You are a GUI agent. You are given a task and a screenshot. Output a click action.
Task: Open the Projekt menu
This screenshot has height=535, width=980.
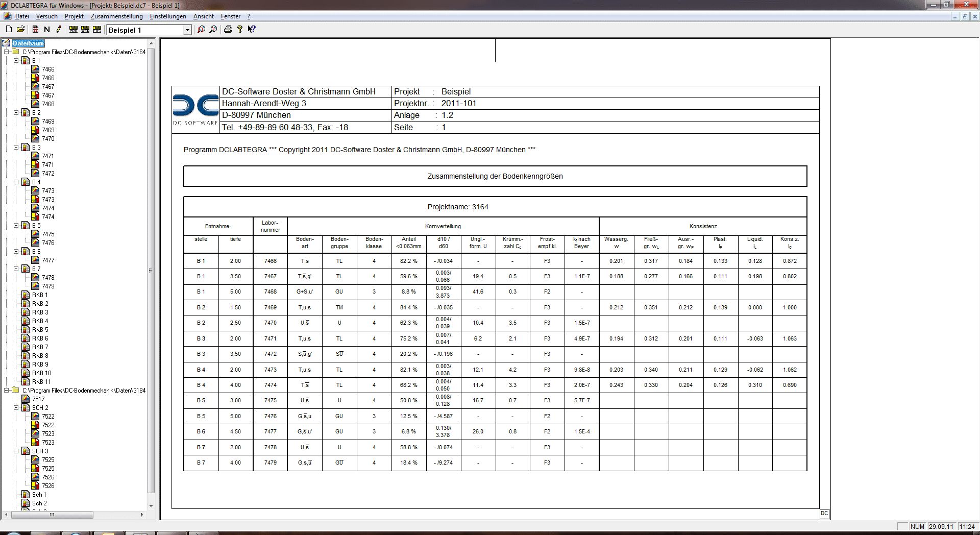(74, 16)
